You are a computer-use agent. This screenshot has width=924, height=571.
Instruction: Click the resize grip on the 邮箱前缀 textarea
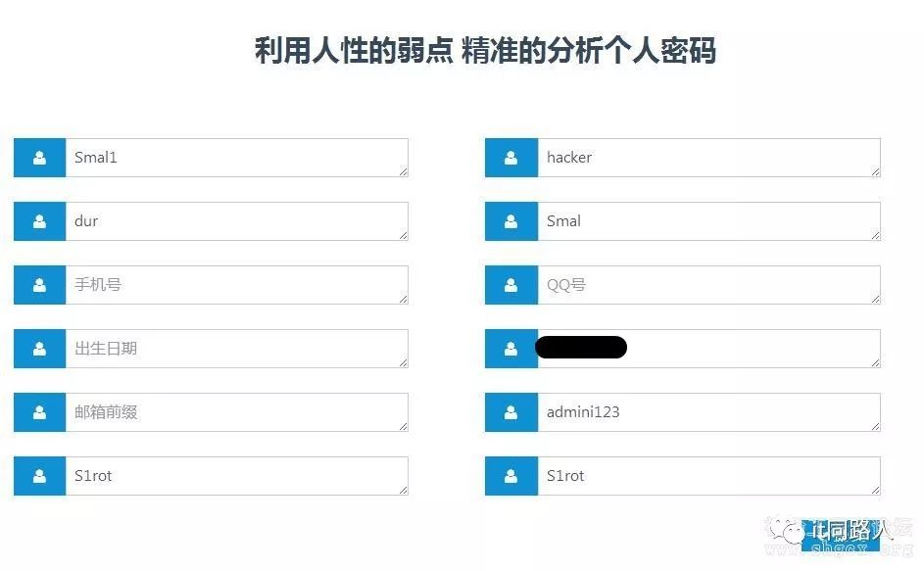[x=402, y=426]
